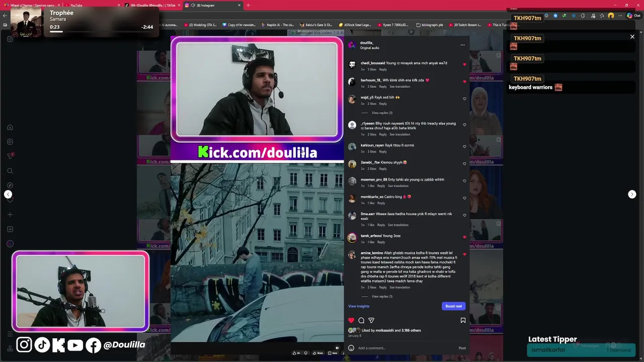This screenshot has width=644, height=362.
Task: Click the Instagram logo in the sidebar
Action: [10, 39]
